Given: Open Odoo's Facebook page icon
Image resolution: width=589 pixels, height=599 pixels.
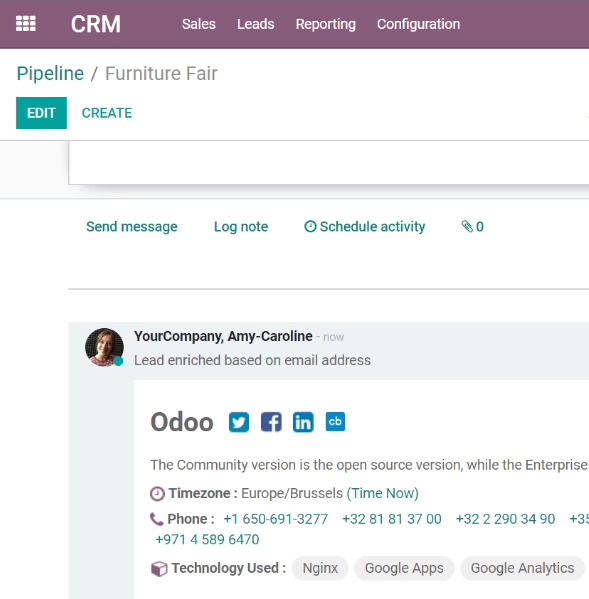Looking at the screenshot, I should [x=271, y=422].
